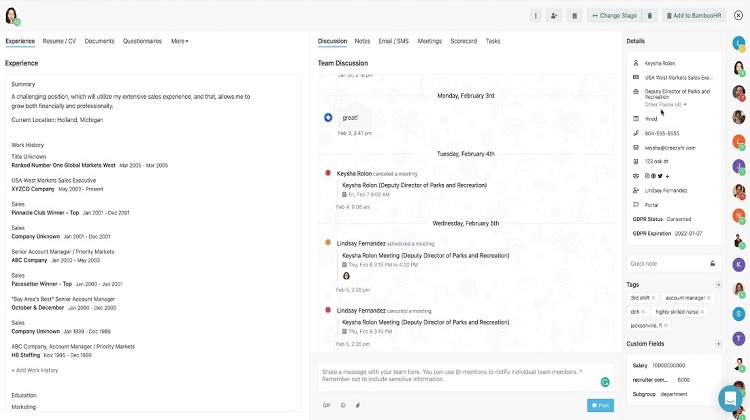Image resolution: width=750 pixels, height=420 pixels.
Task: Click the Post button
Action: coord(600,405)
